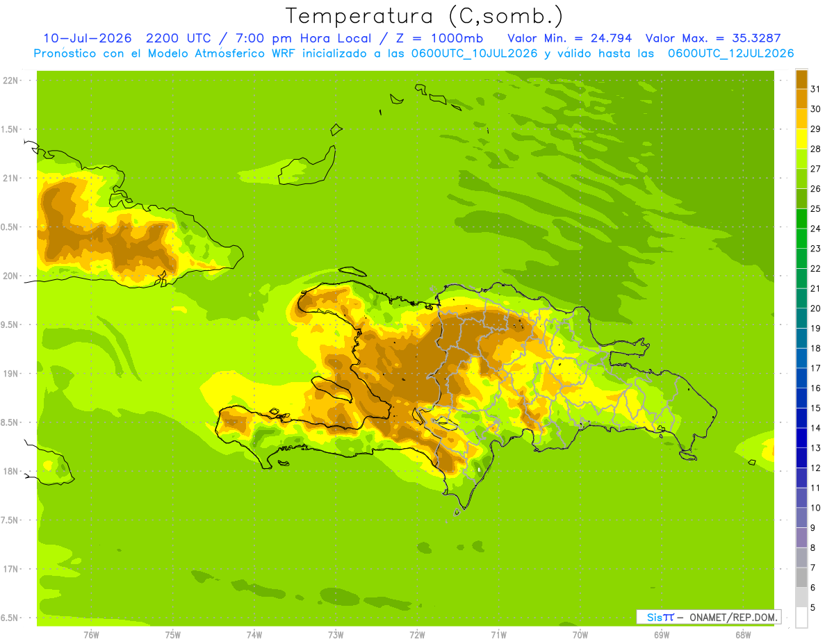Click the colorbar label "12"
This screenshot has height=644, width=834.
[x=815, y=468]
